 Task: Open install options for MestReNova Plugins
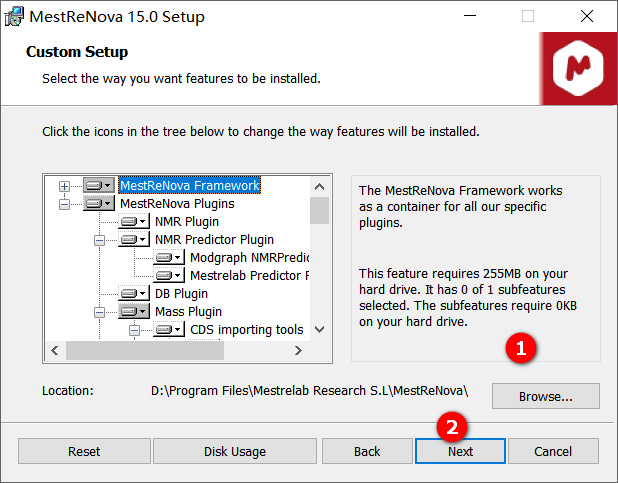[x=99, y=203]
